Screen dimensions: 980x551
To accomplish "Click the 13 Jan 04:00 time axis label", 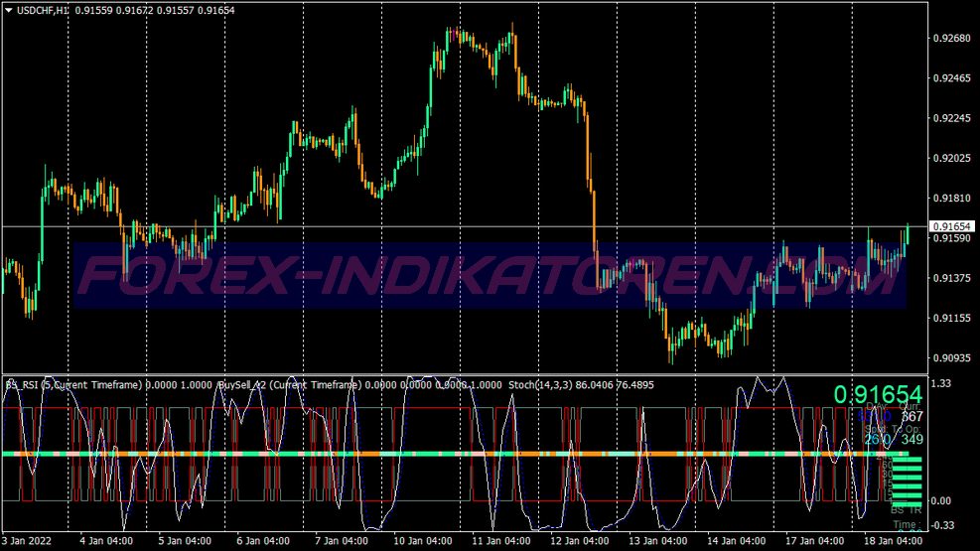I will point(656,542).
